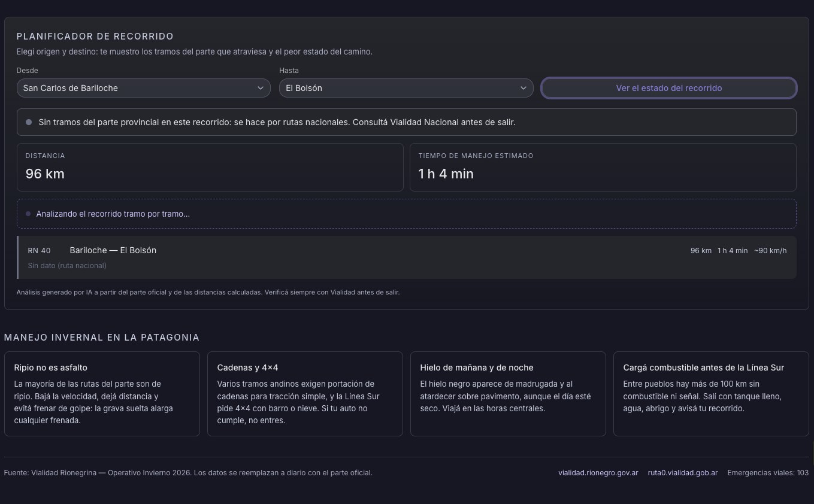Click Cargá combustible antes de la Línea Sur heading
This screenshot has height=504, width=814.
pos(704,368)
